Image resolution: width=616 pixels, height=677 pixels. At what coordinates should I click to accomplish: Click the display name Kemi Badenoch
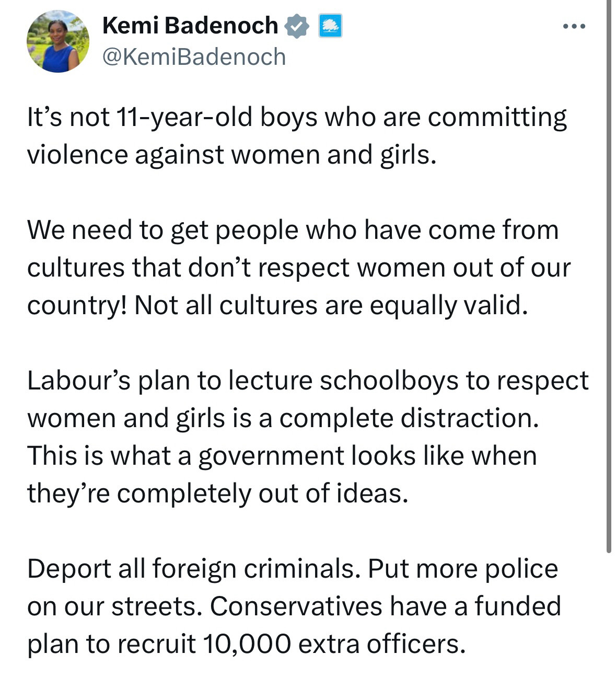pos(190,26)
